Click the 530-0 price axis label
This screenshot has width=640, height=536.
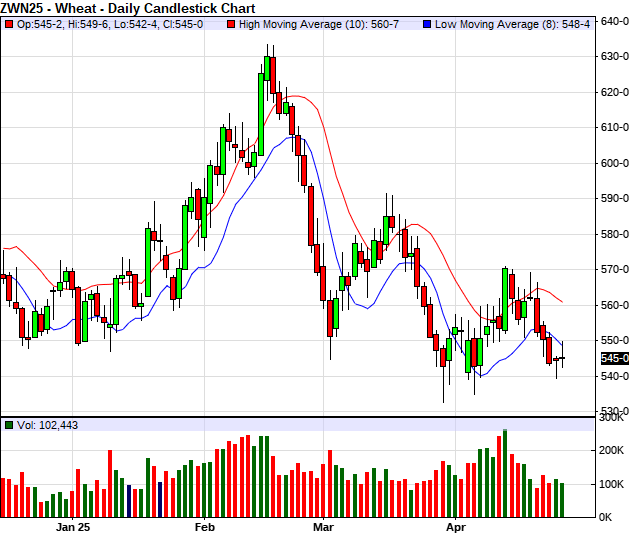(x=614, y=411)
